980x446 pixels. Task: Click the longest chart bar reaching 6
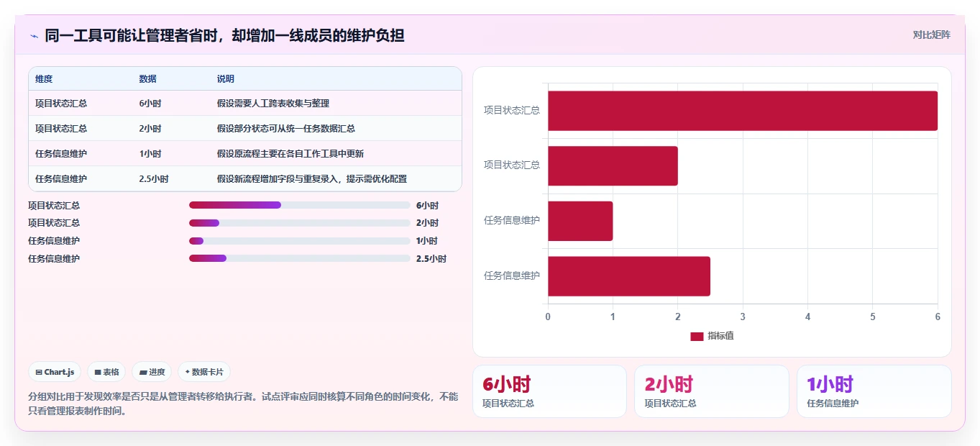pyautogui.click(x=743, y=111)
